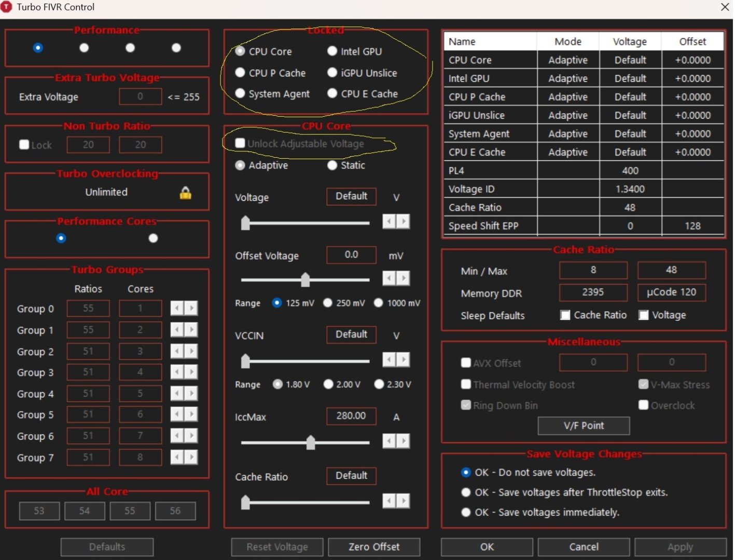The height and width of the screenshot is (560, 736).
Task: Click the Reset Voltage button
Action: [277, 547]
